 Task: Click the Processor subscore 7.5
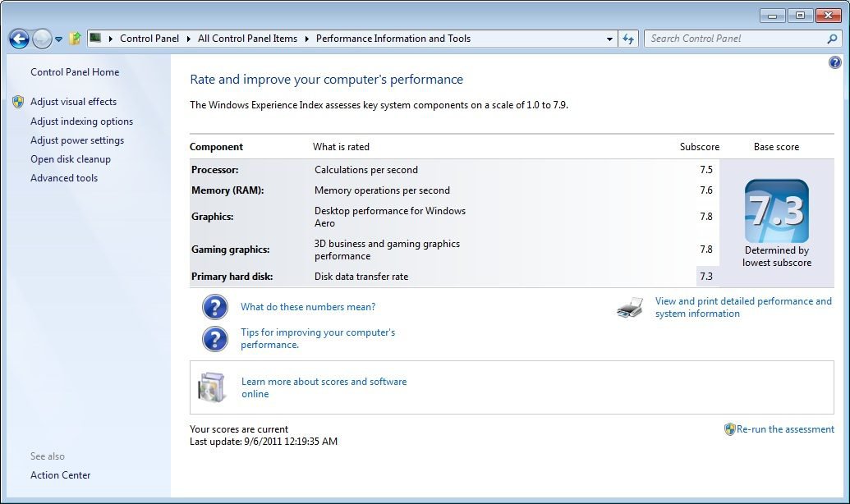[x=705, y=170]
